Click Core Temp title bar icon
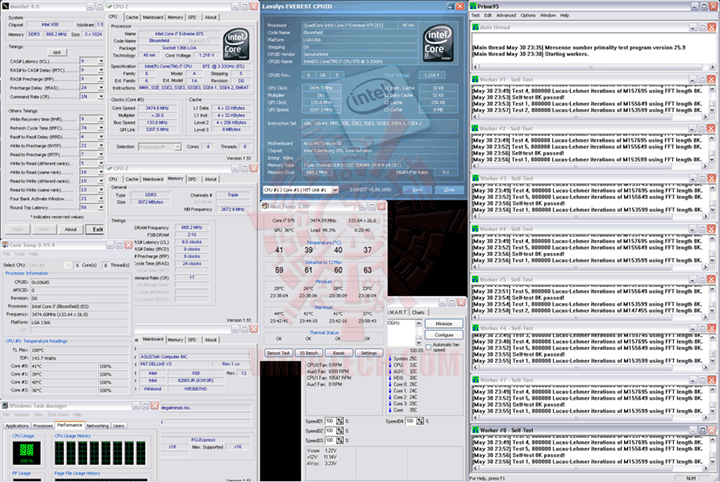Screen dimensions: 720x482 click(x=5, y=245)
